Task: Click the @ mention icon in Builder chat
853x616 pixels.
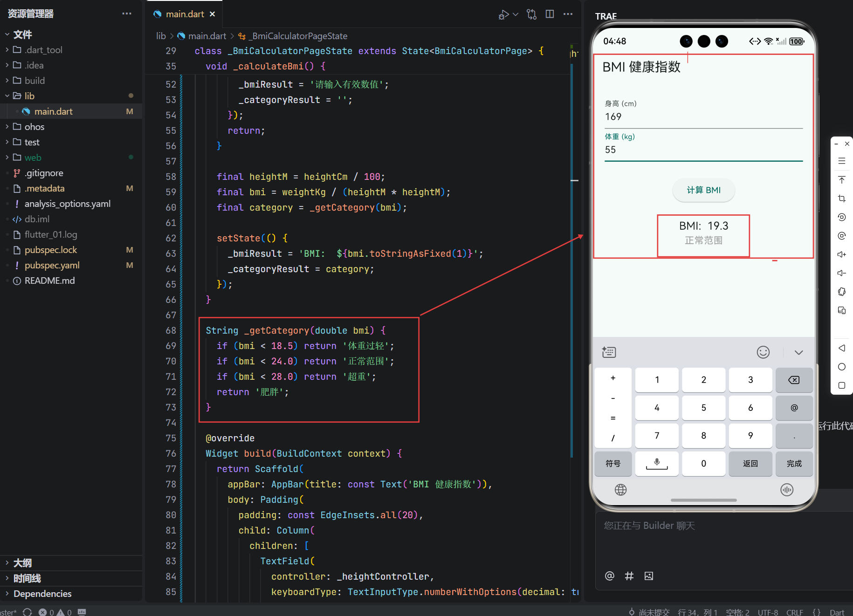Action: [x=609, y=576]
